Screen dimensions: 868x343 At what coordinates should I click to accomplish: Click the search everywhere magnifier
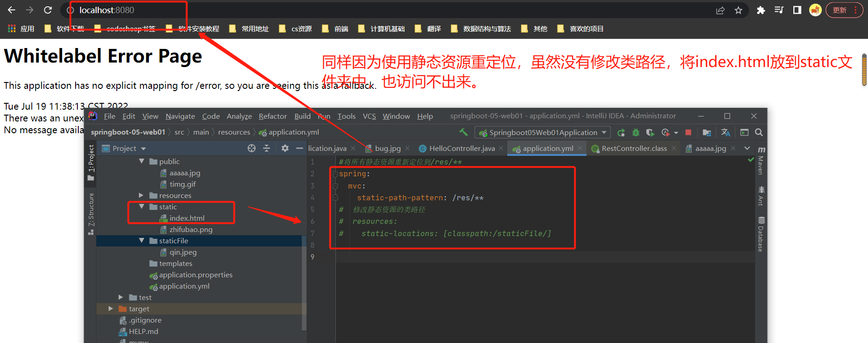759,132
